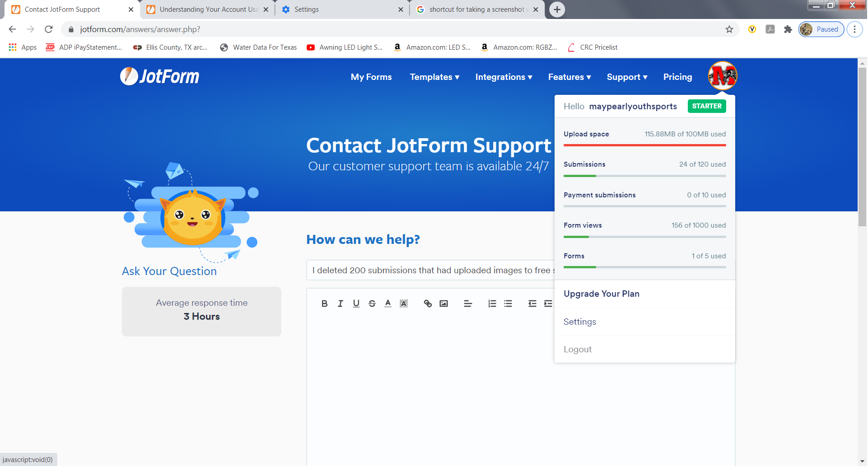Viewport: 868px width, 467px height.
Task: Click the JotForm logo
Action: pyautogui.click(x=160, y=77)
